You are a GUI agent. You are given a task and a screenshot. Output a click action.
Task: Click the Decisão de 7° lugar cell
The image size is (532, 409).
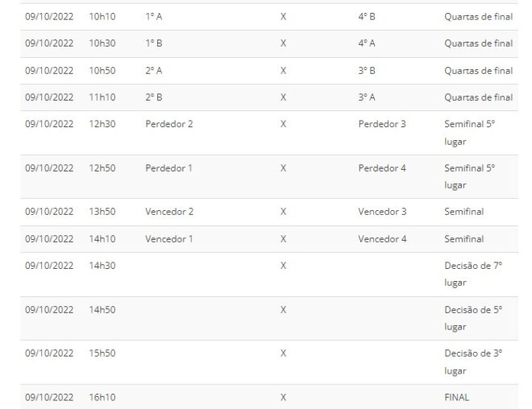pos(473,274)
